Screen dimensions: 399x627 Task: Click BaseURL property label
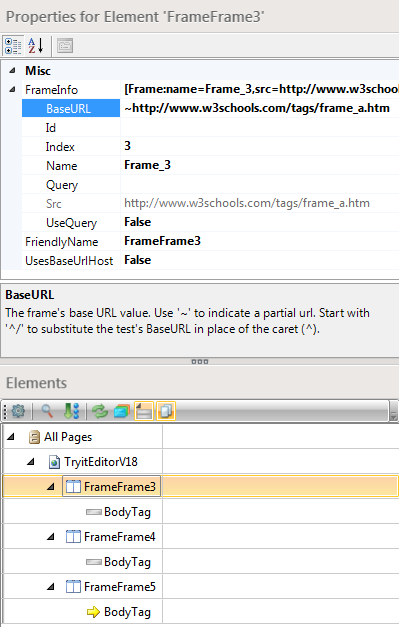(x=71, y=108)
